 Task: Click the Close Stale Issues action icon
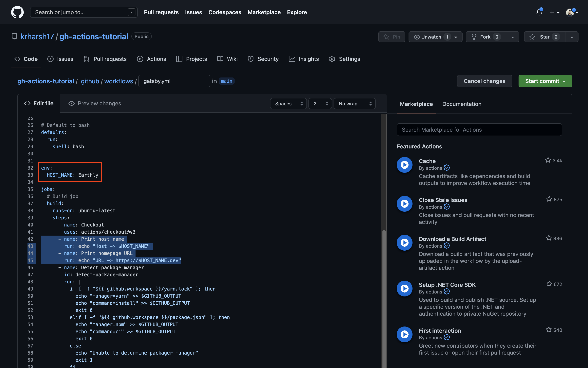[404, 204]
